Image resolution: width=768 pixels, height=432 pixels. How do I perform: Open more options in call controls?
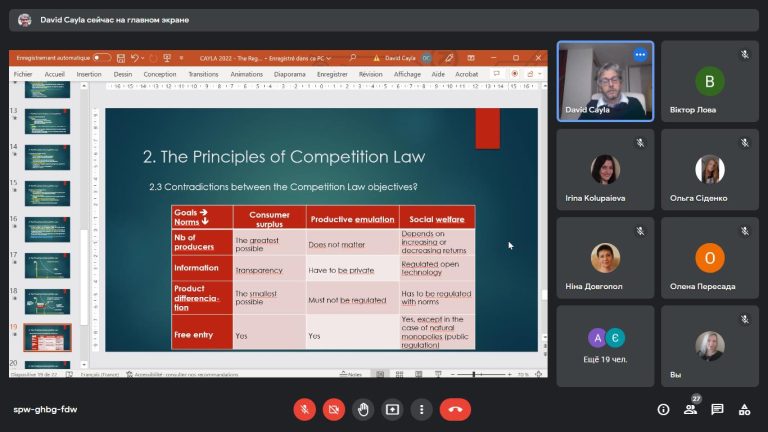coord(422,409)
